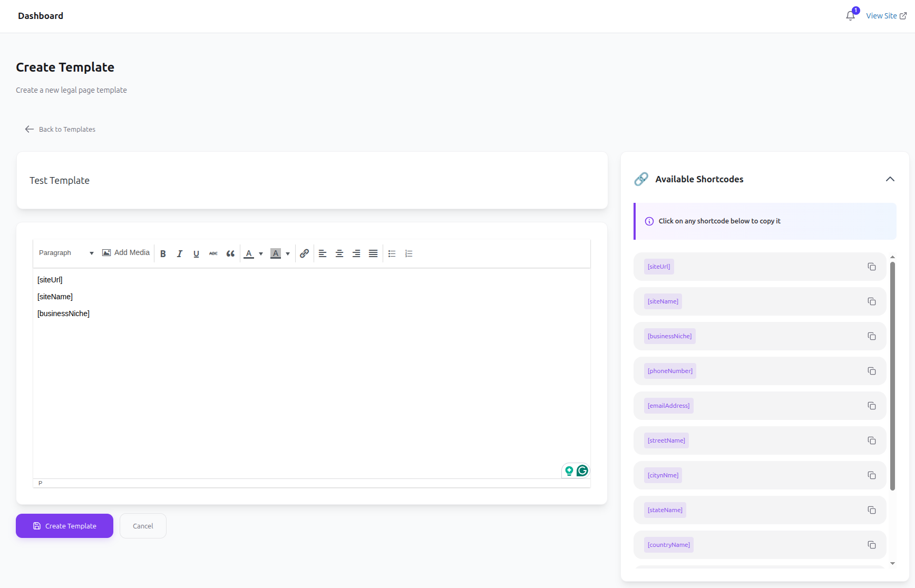Align text center
Image resolution: width=915 pixels, height=588 pixels.
(339, 253)
